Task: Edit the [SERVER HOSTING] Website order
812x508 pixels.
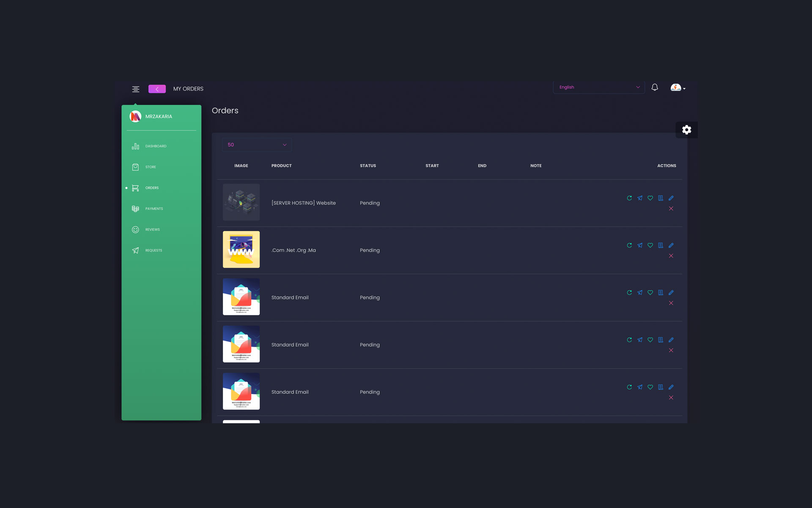Action: (x=672, y=198)
